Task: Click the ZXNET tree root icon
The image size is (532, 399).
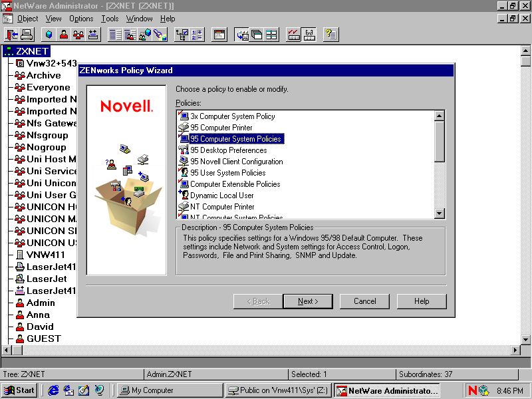Action: point(9,51)
